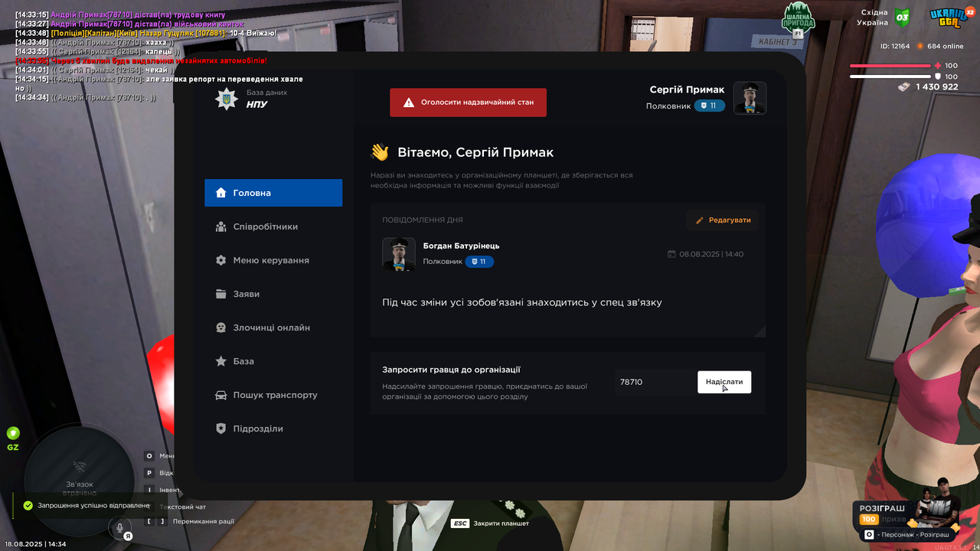Click the chat line '10-4 Виїжаю!'

coord(146,33)
